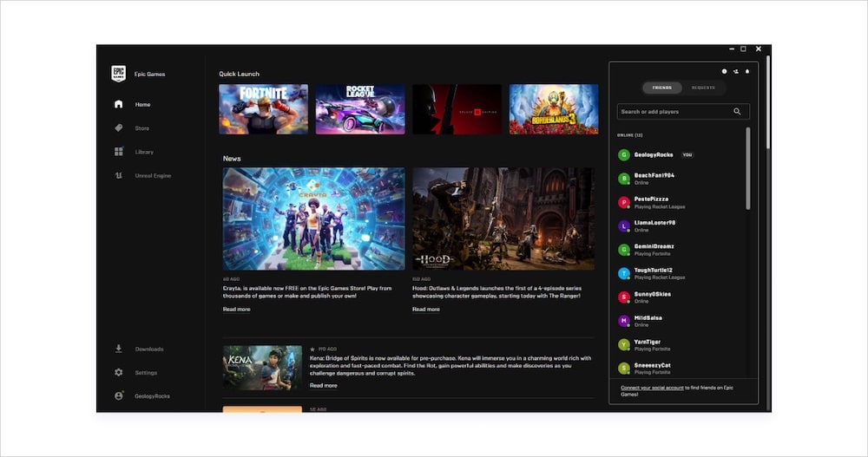Select friend name LlamaLooter98

tap(654, 223)
